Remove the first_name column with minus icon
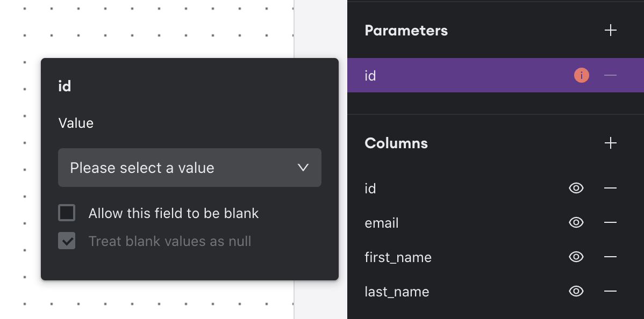The height and width of the screenshot is (319, 644). pos(610,257)
